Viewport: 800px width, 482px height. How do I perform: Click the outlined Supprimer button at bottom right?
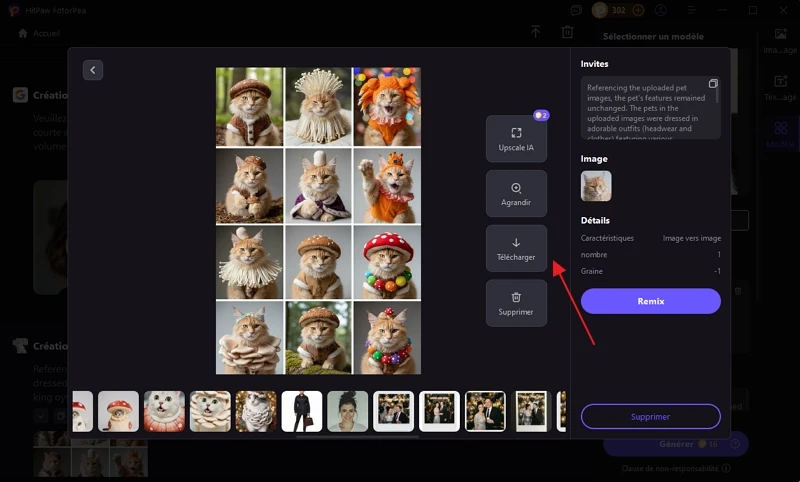651,417
